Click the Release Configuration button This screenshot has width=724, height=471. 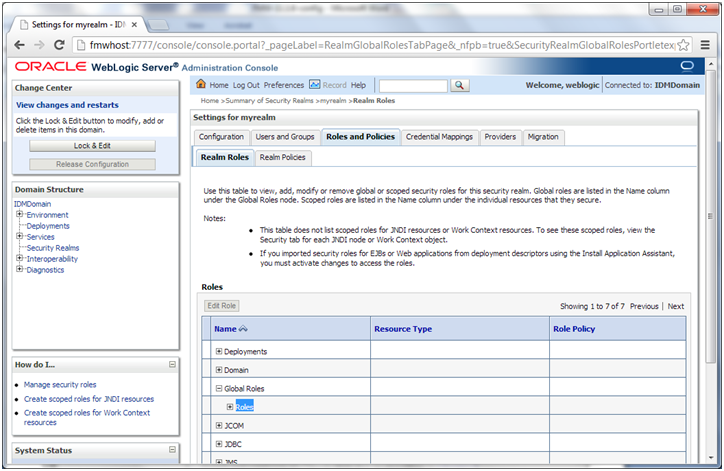tap(92, 164)
